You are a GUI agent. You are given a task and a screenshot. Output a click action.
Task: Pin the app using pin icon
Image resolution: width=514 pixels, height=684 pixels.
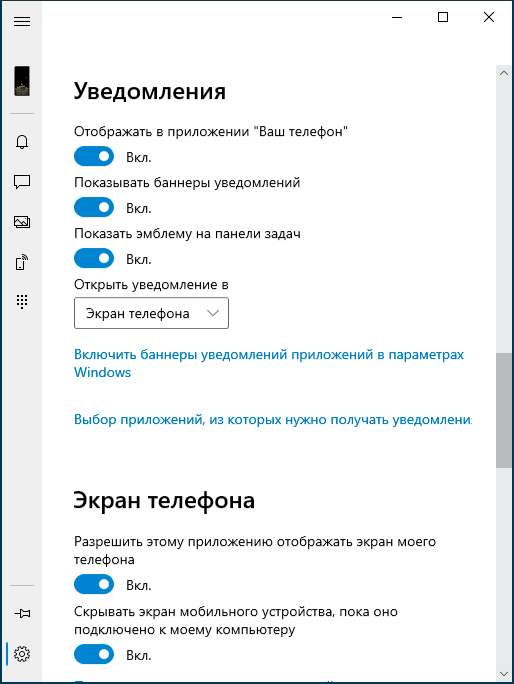(x=22, y=614)
